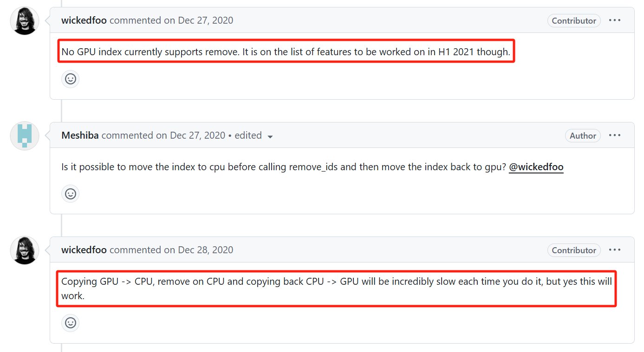Add emoji reaction to the Dec 28 comment
The height and width of the screenshot is (352, 644).
[x=71, y=323]
